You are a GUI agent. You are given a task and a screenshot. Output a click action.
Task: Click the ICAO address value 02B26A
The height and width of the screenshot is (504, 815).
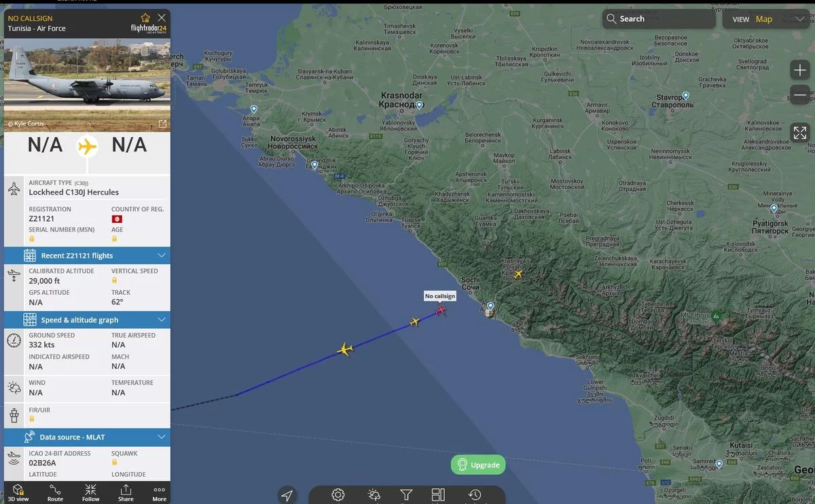(42, 463)
